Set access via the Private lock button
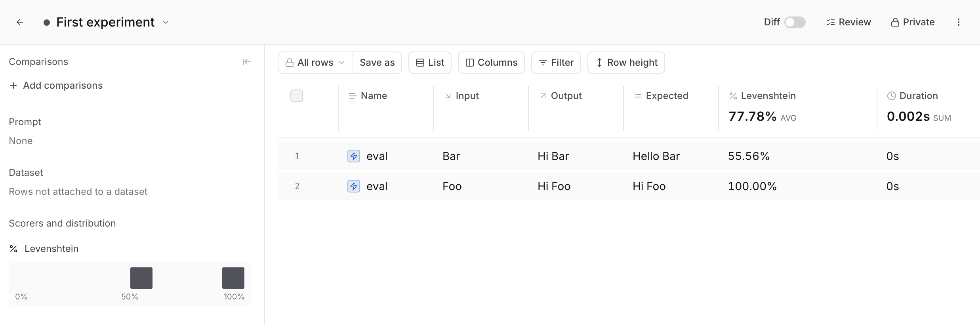This screenshot has height=324, width=980. (x=913, y=22)
